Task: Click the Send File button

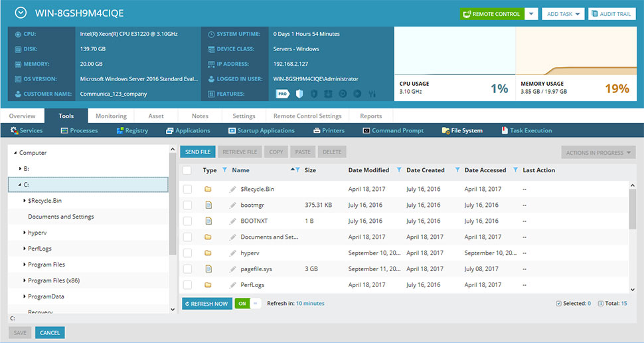Action: pos(198,152)
